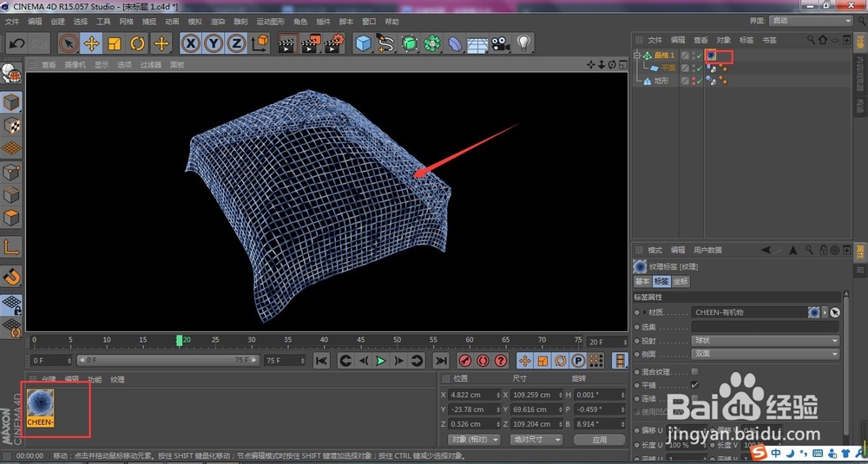Open the green NURBS generator cube icon
Screen dimensions: 868x464
coord(409,43)
